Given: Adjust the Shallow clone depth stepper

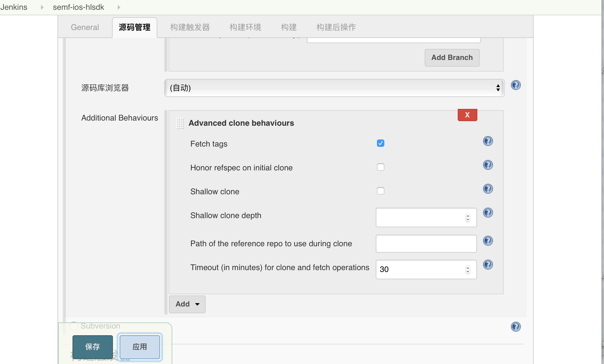Looking at the screenshot, I should pyautogui.click(x=468, y=218).
